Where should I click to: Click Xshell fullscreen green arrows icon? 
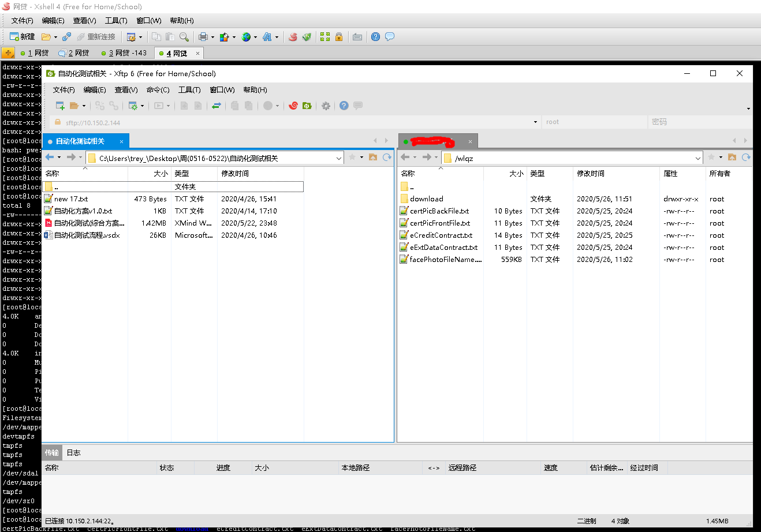pos(325,36)
